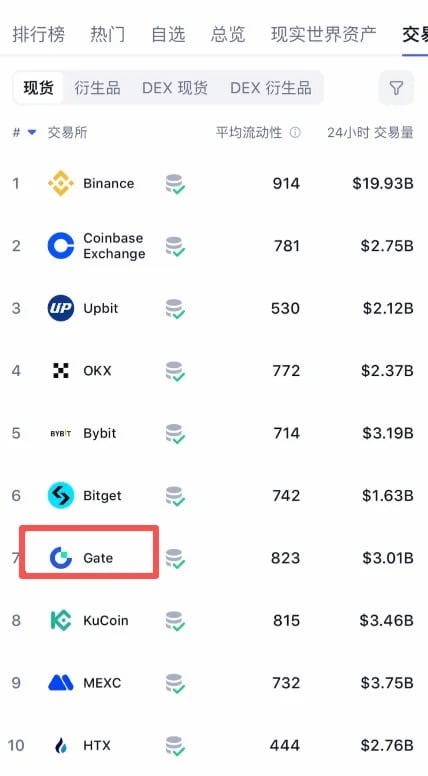Open the 排行榜 tab

(x=38, y=35)
